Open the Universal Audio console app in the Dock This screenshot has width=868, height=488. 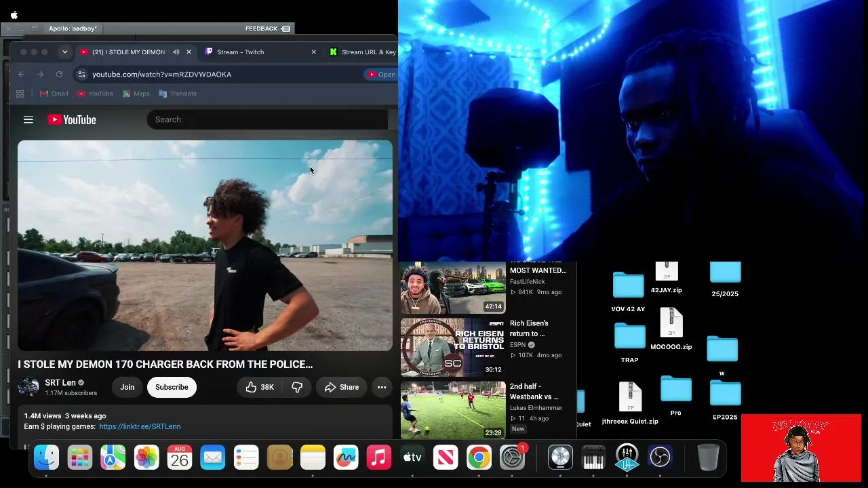(627, 457)
